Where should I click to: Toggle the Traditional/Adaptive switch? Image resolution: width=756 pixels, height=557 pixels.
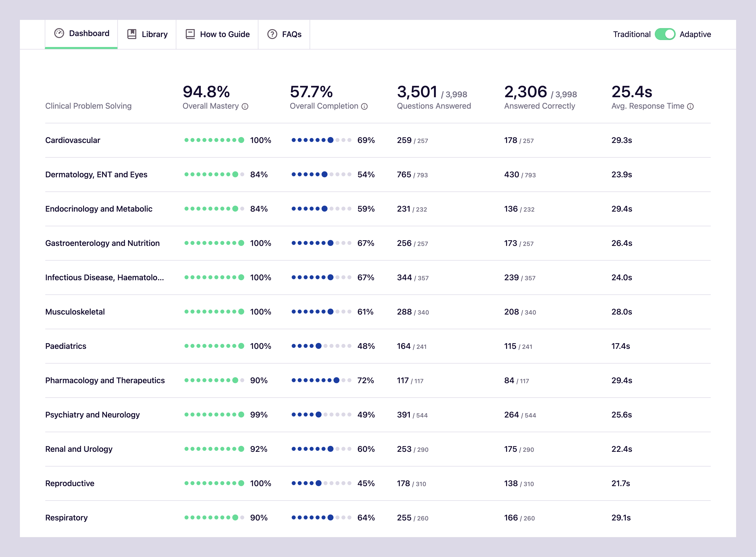[x=665, y=34]
